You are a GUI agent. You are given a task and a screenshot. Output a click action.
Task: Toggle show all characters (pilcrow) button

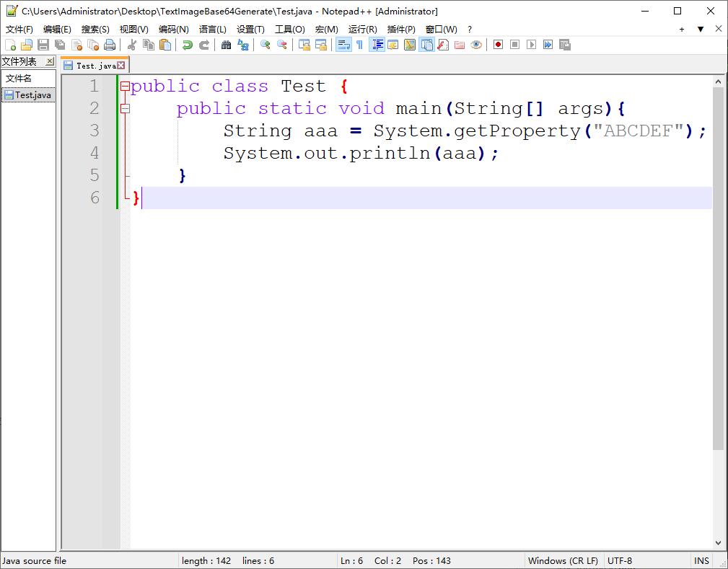tap(359, 45)
